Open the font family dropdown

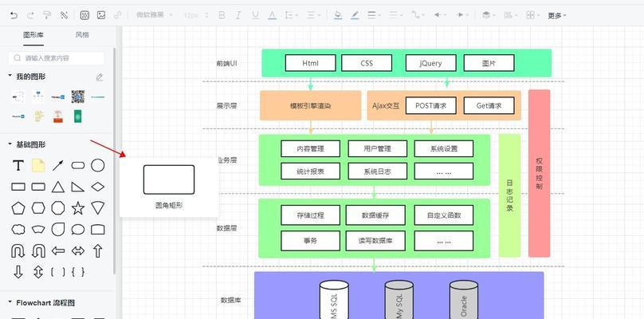click(155, 15)
